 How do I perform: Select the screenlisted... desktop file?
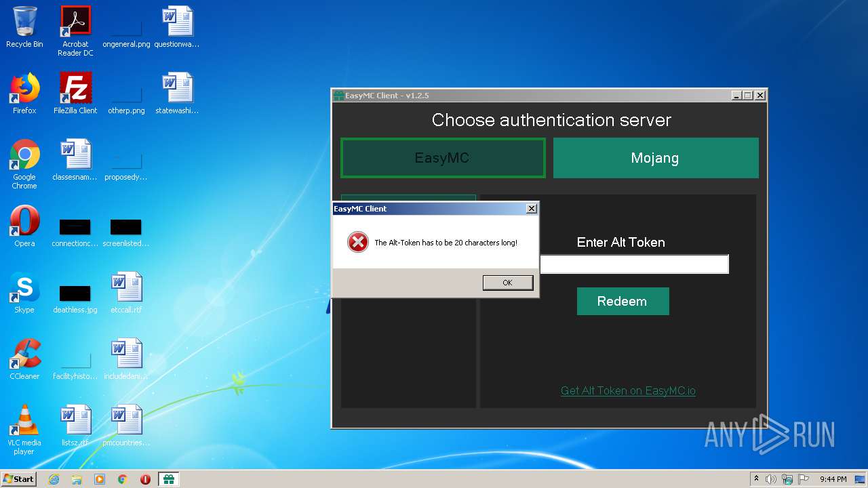pyautogui.click(x=126, y=232)
